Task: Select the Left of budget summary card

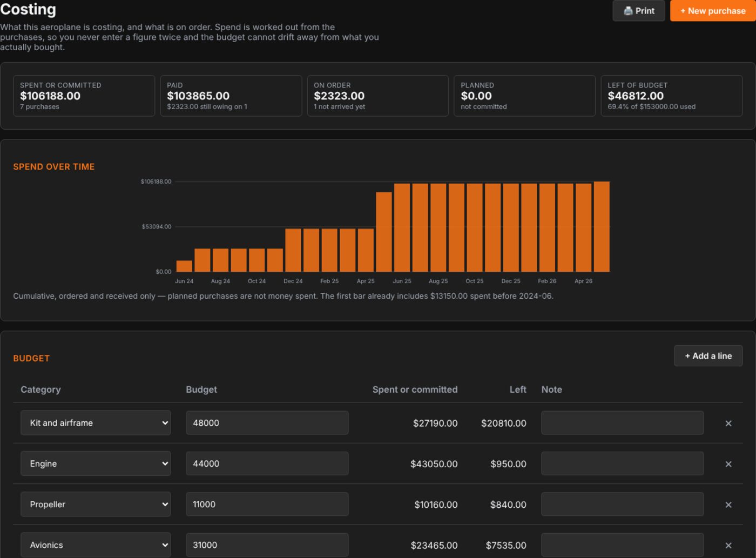Action: [671, 96]
